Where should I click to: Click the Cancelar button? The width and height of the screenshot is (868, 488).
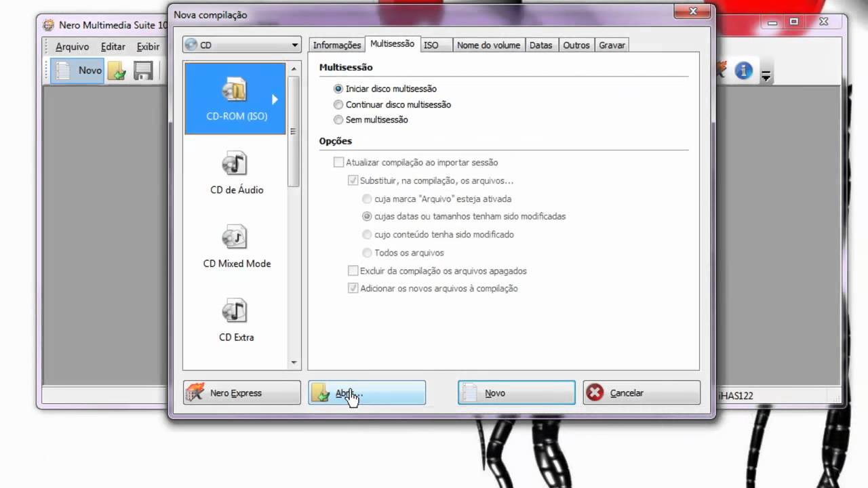pyautogui.click(x=642, y=393)
